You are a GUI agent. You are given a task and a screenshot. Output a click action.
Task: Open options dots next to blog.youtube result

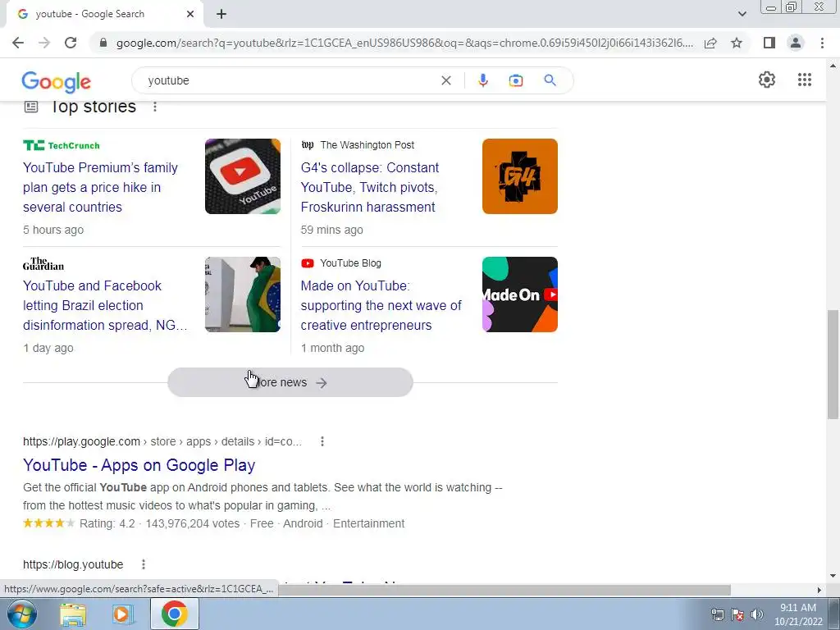(143, 564)
